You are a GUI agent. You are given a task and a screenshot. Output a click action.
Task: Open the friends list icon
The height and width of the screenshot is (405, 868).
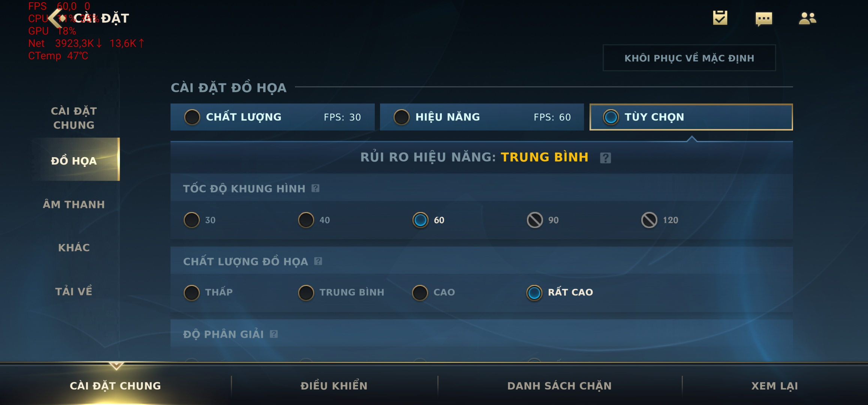click(807, 18)
